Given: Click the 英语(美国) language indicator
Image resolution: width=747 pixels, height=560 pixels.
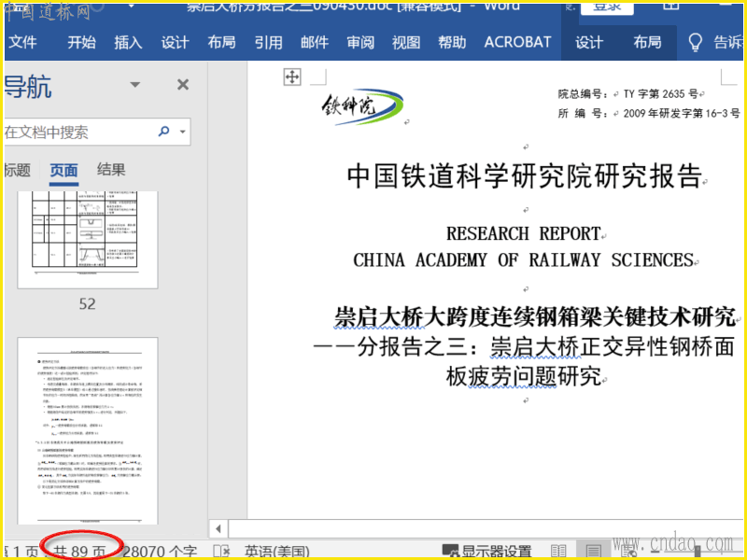Looking at the screenshot, I should pyautogui.click(x=276, y=552).
